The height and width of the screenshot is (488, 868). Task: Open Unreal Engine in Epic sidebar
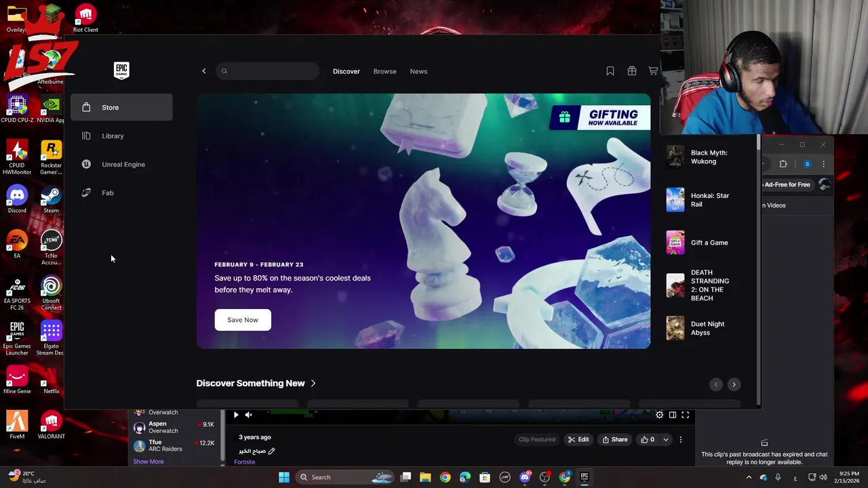pos(121,164)
